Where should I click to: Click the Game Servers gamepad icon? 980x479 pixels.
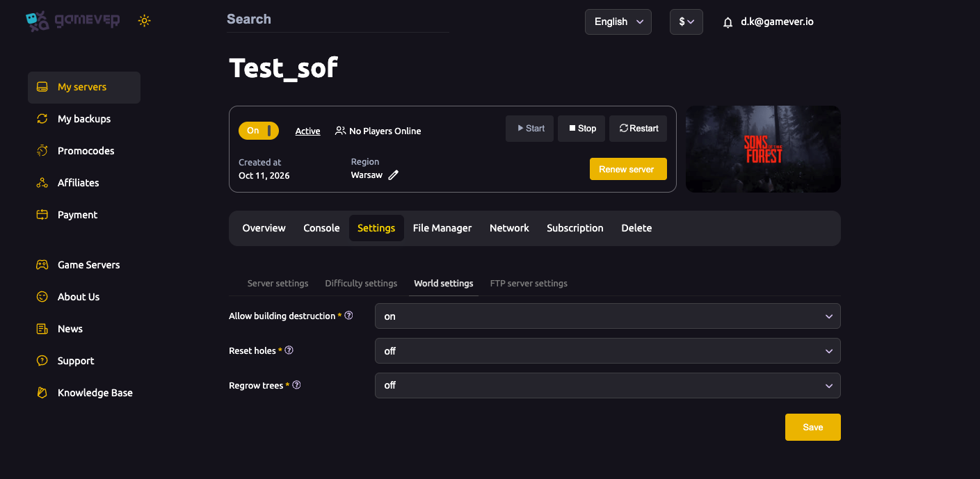(x=42, y=265)
